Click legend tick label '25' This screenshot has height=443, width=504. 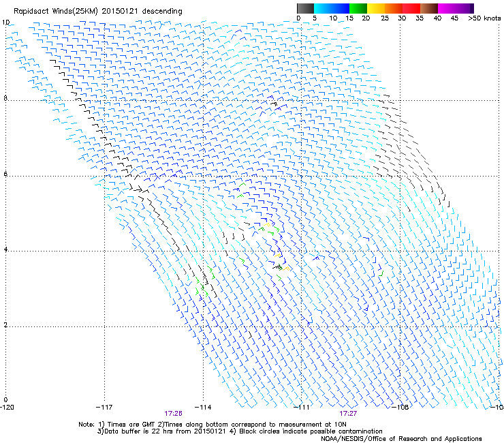pos(385,18)
